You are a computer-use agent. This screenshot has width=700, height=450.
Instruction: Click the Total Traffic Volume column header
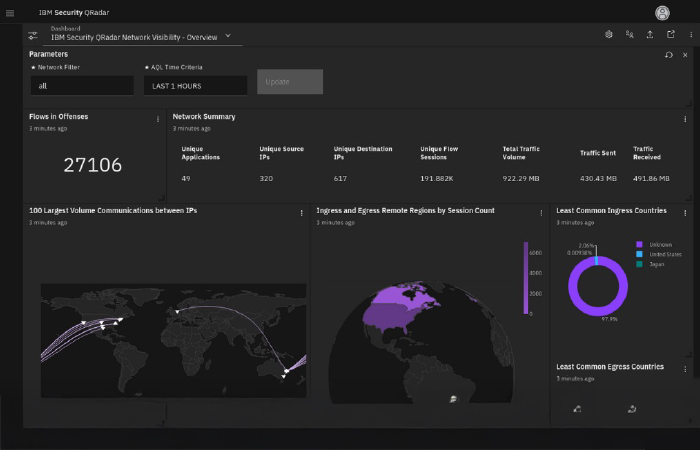pos(521,153)
